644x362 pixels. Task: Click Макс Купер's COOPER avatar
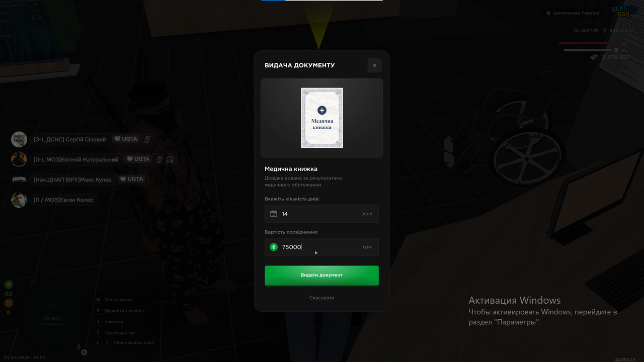tap(19, 179)
